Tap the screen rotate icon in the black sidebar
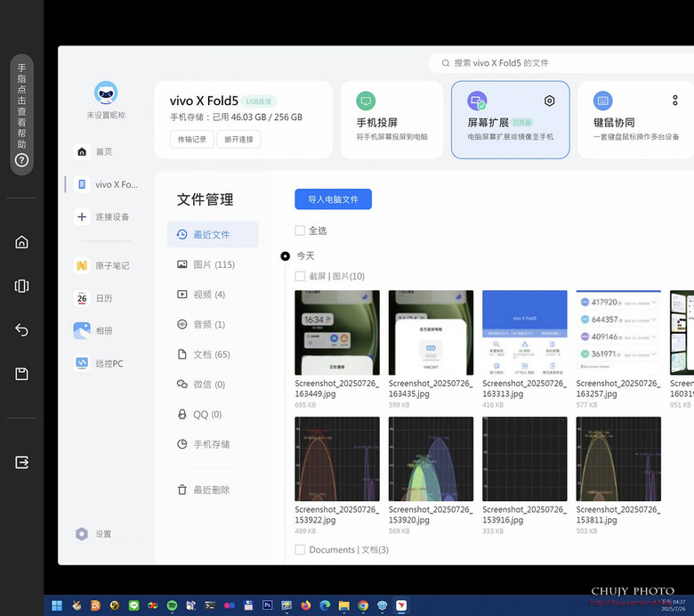The width and height of the screenshot is (694, 616). (x=21, y=286)
